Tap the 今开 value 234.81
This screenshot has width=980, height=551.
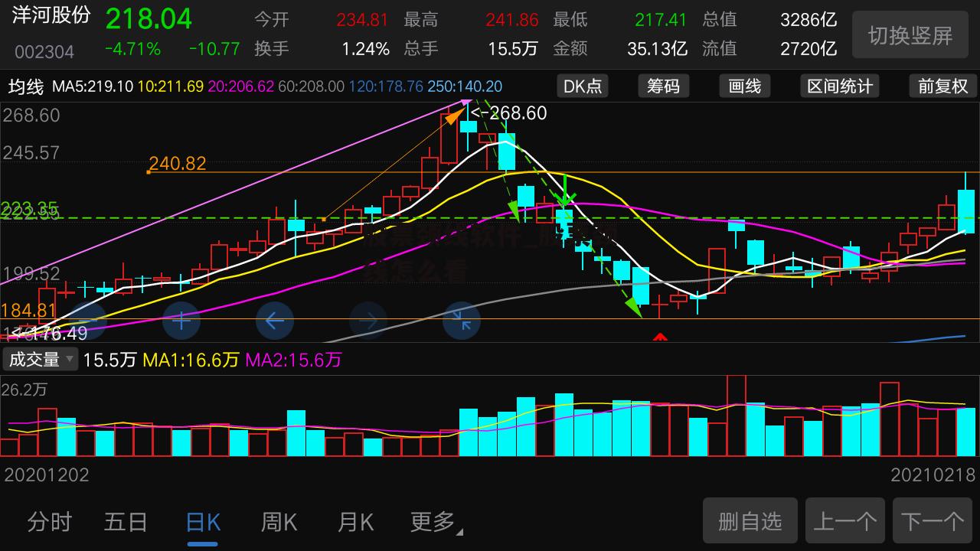tap(362, 20)
